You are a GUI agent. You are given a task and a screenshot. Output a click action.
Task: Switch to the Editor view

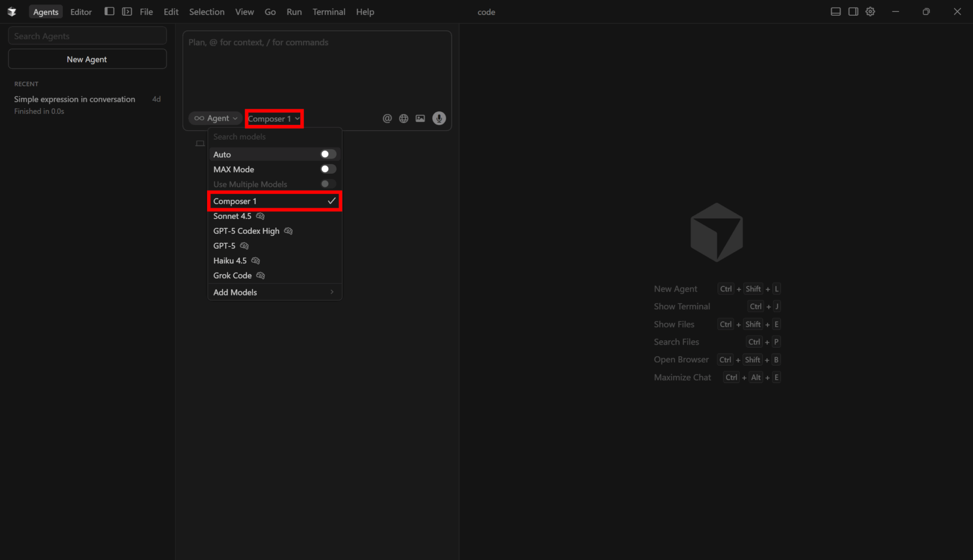(x=81, y=12)
